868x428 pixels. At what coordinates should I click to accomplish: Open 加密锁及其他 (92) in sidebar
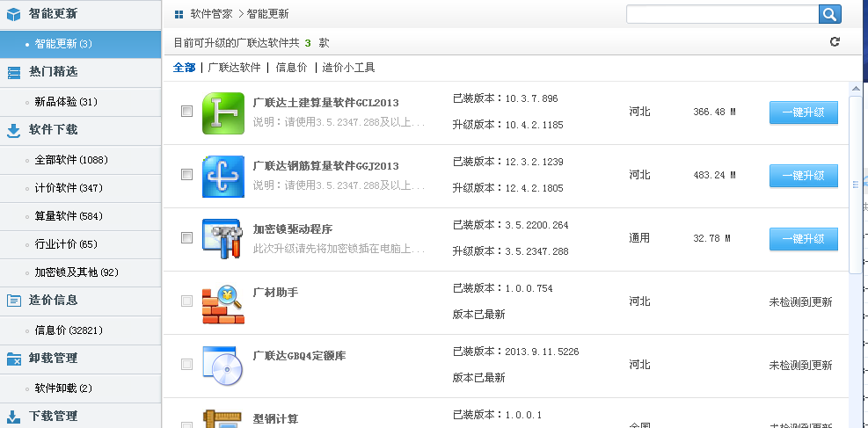81,272
